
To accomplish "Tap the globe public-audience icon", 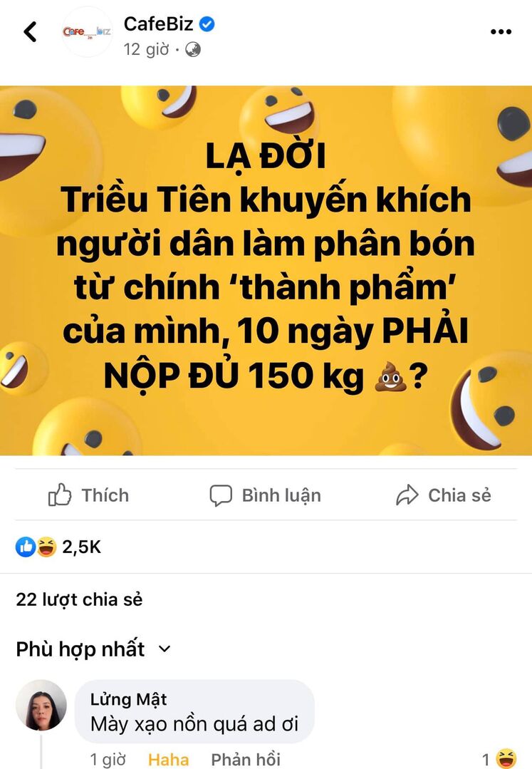I will coord(193,50).
